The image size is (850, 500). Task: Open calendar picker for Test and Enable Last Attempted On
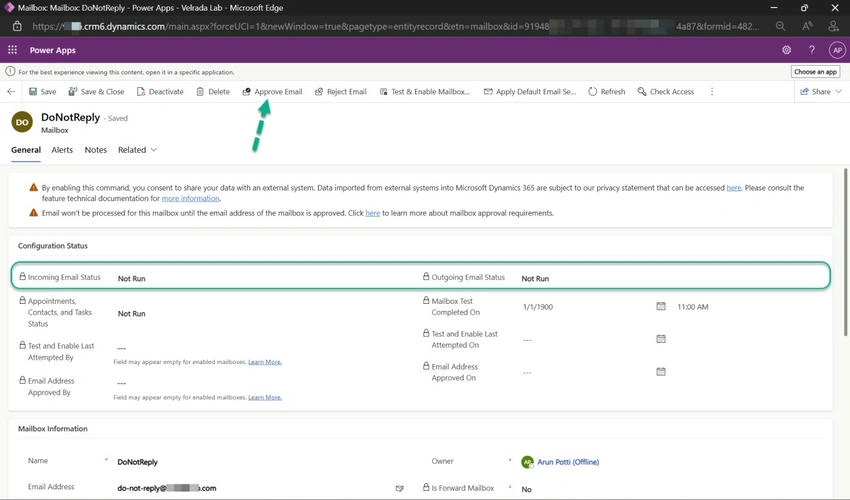click(661, 339)
